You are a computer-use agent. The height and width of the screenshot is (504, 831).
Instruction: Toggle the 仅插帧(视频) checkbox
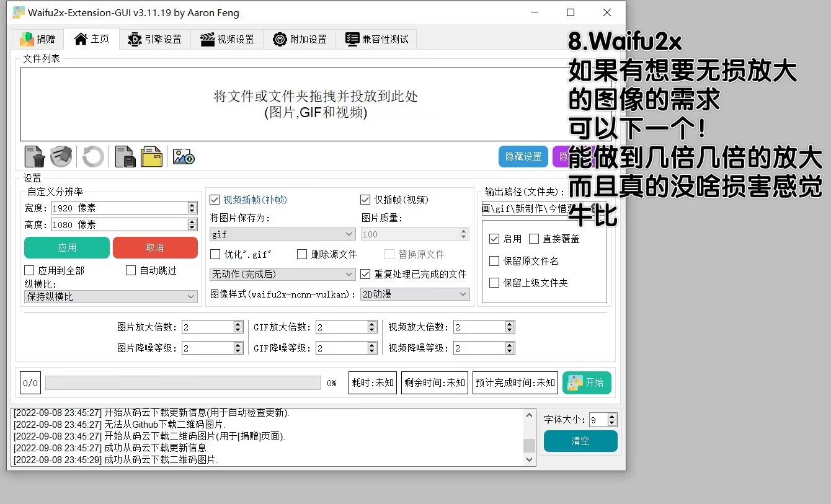click(x=365, y=200)
